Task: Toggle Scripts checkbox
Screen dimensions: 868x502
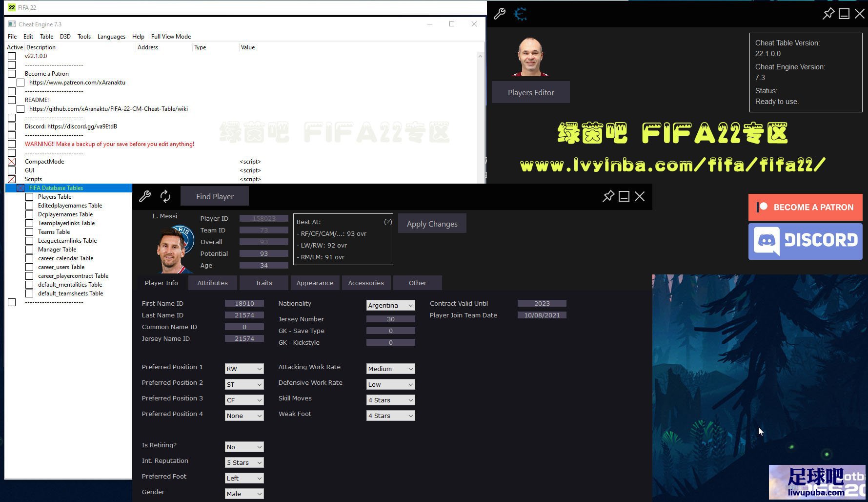Action: click(12, 179)
